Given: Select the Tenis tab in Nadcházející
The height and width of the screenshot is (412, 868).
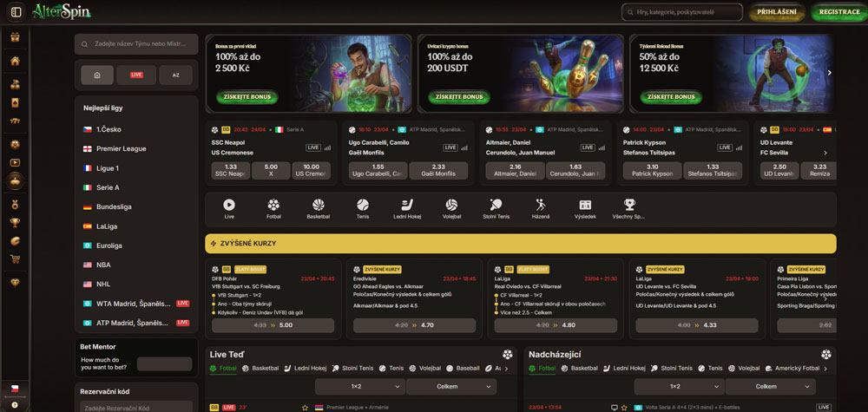Looking at the screenshot, I should coord(710,368).
